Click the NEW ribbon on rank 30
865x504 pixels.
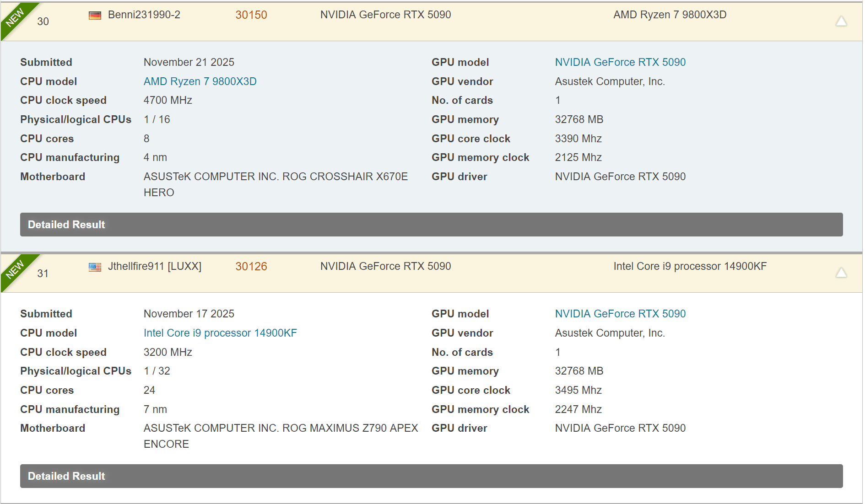coord(15,17)
